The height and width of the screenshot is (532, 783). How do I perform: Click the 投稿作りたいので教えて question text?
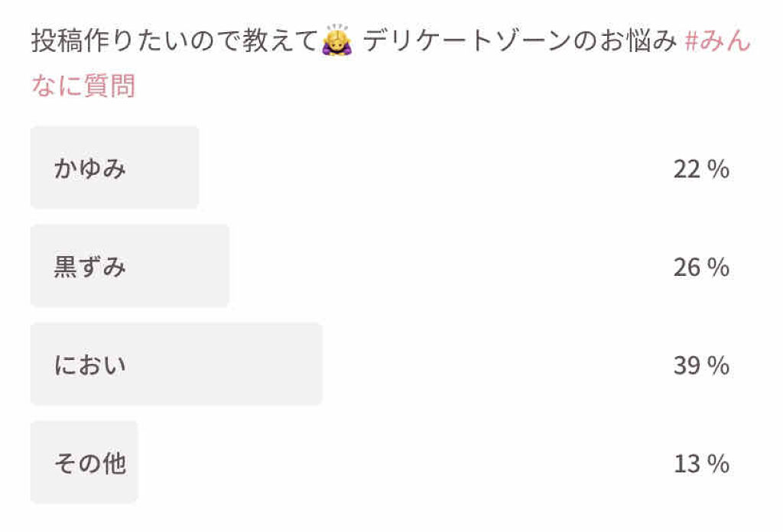tap(174, 40)
